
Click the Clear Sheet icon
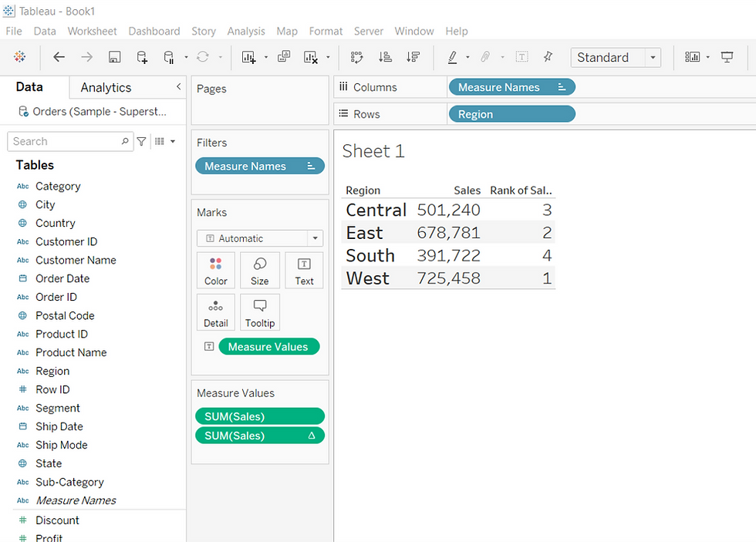pos(310,57)
